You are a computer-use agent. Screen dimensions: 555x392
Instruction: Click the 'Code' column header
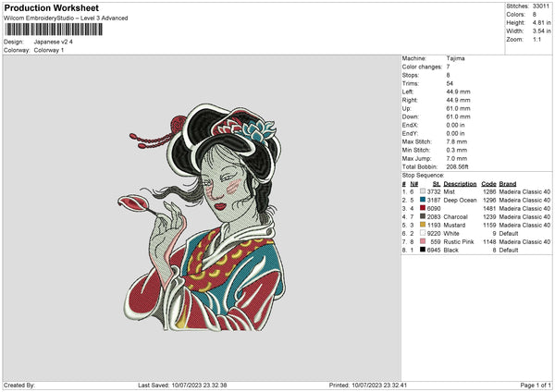click(x=488, y=184)
